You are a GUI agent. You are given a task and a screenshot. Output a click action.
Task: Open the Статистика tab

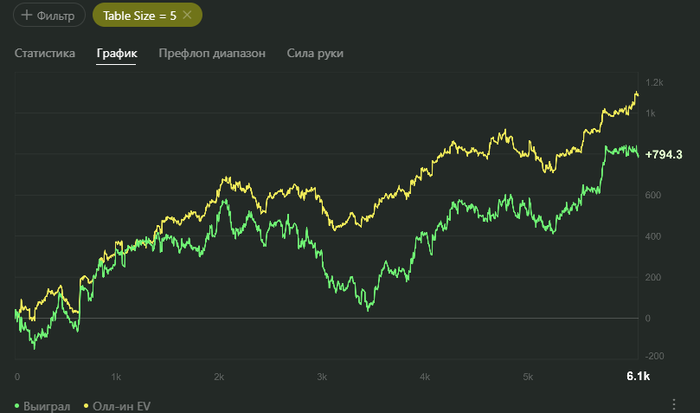click(45, 53)
